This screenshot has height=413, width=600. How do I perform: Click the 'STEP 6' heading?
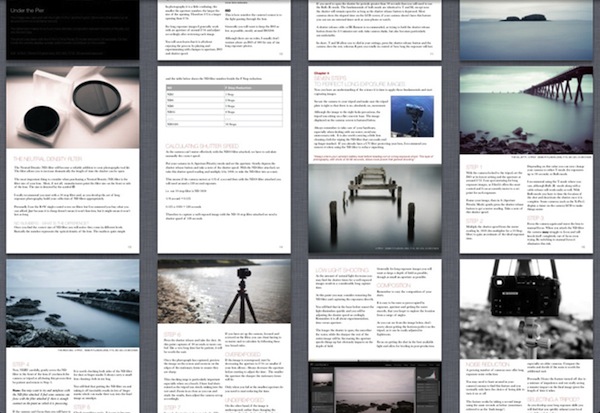coord(172,335)
